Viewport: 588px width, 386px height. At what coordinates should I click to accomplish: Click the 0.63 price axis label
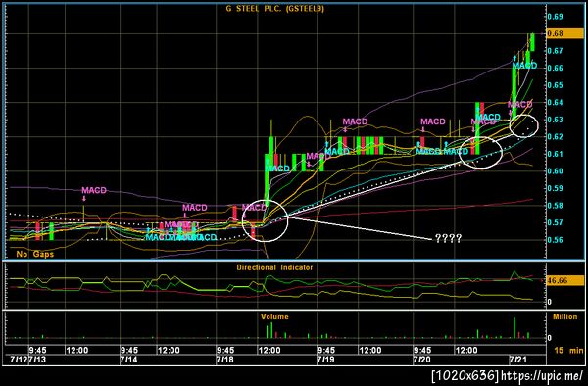555,120
